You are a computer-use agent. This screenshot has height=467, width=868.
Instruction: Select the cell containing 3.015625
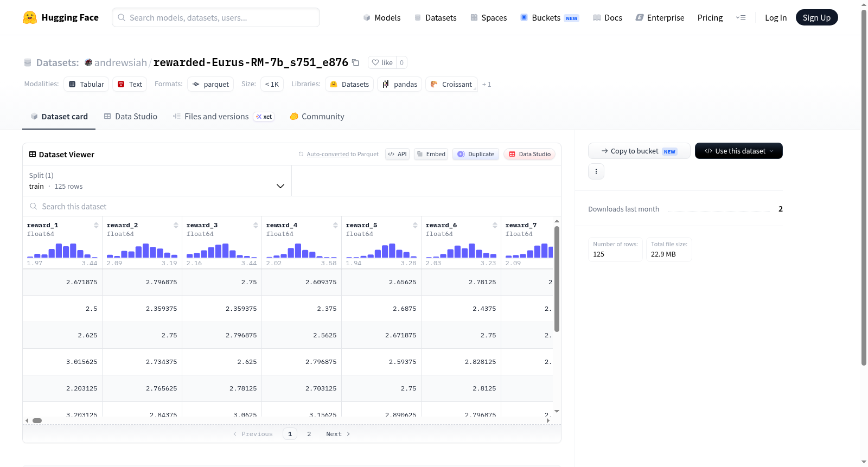click(62, 362)
